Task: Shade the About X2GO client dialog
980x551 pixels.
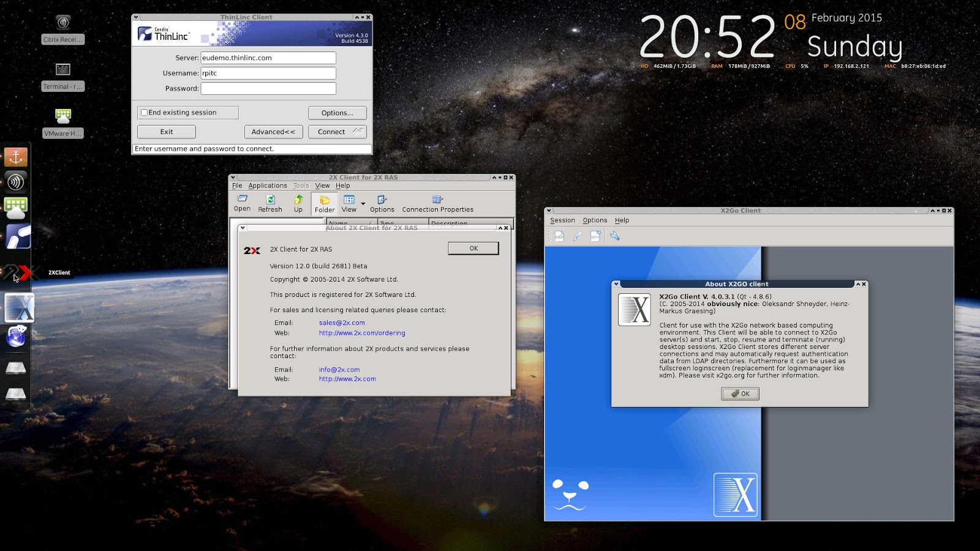Action: pyautogui.click(x=858, y=284)
